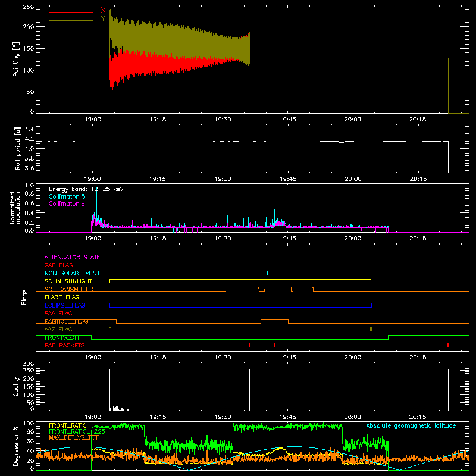Select the green FRONT_RATIO_1225 legend entry
The height and width of the screenshot is (476, 476).
[77, 431]
